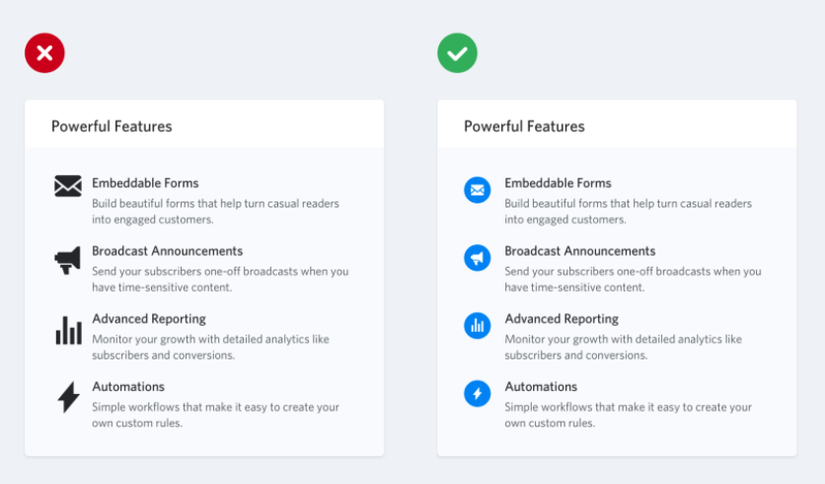Viewport: 825px width, 484px height.
Task: Open Embeddable Forms in the left card
Action: coord(145,183)
